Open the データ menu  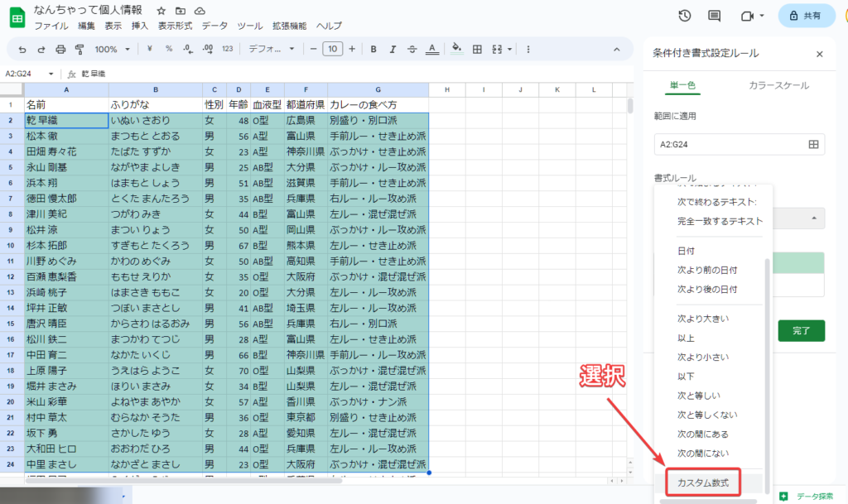[214, 26]
